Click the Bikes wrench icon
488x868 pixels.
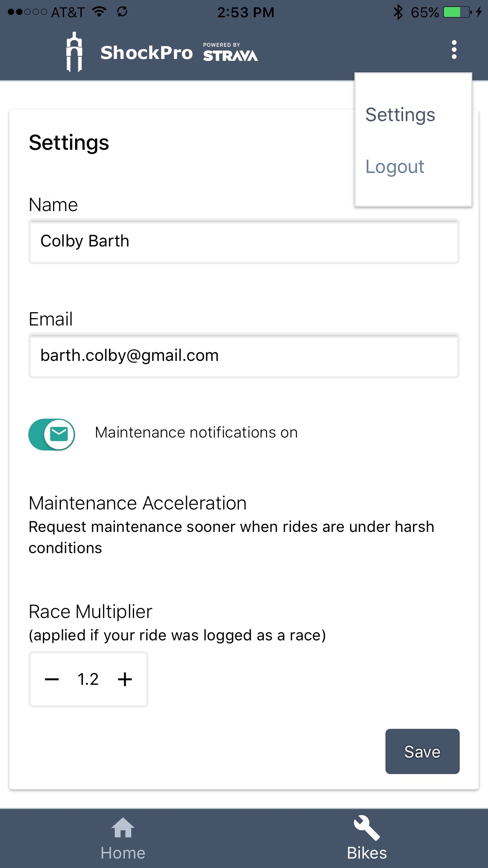[367, 828]
